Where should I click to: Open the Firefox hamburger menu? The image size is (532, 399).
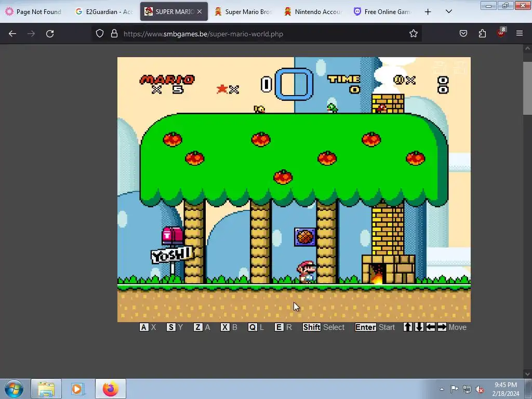click(520, 33)
